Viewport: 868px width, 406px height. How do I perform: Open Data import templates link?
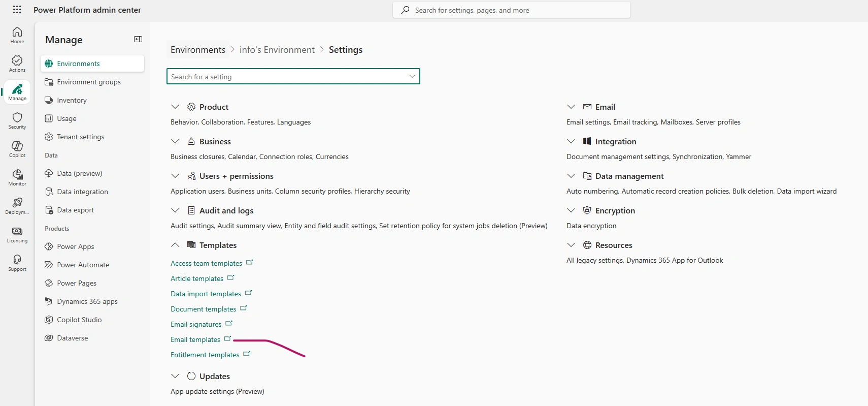point(206,294)
